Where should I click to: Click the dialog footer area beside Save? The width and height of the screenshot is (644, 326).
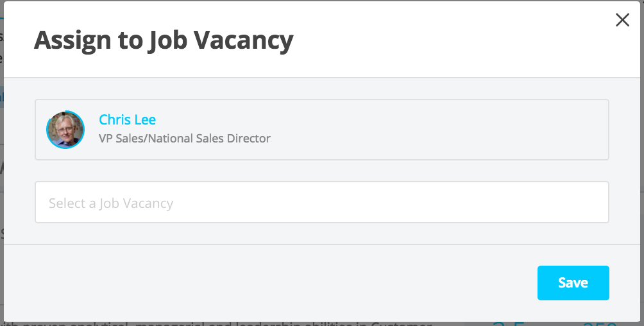tap(267, 283)
